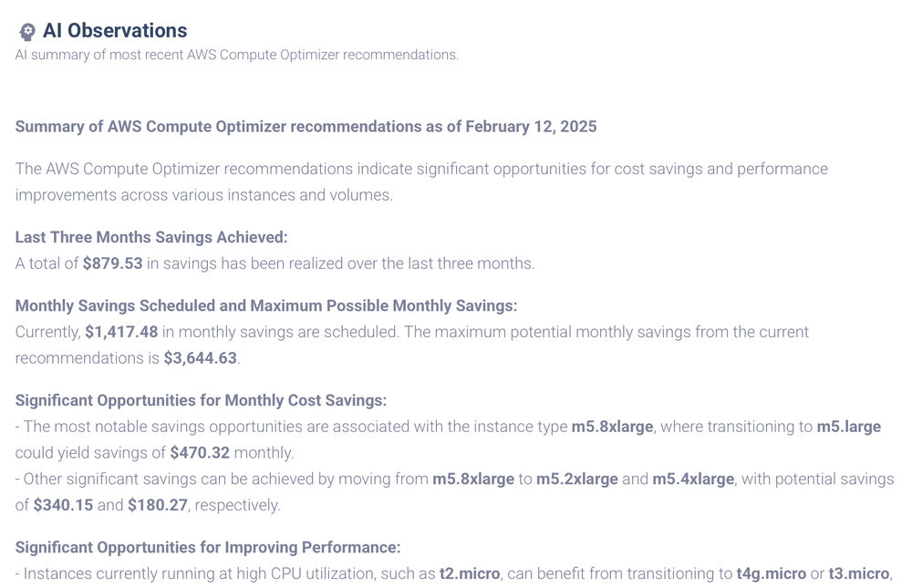Select the $1,417.48 scheduled savings value
912x588 pixels.
[x=121, y=332]
